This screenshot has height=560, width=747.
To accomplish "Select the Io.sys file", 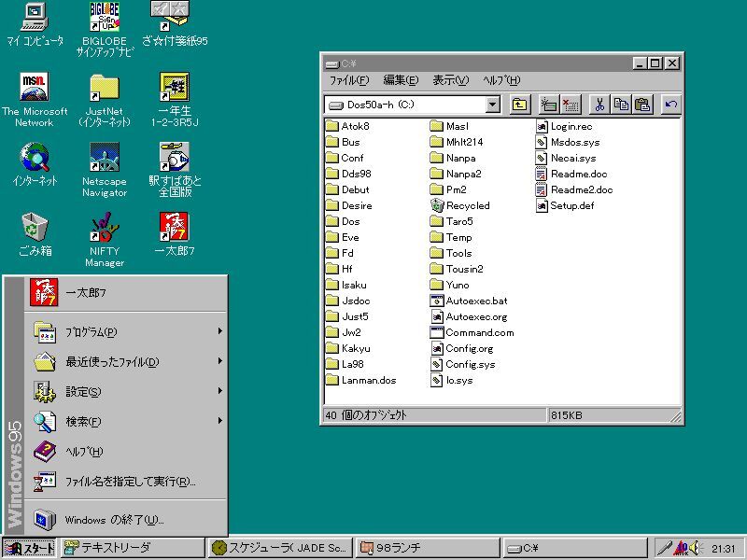I will [452, 381].
